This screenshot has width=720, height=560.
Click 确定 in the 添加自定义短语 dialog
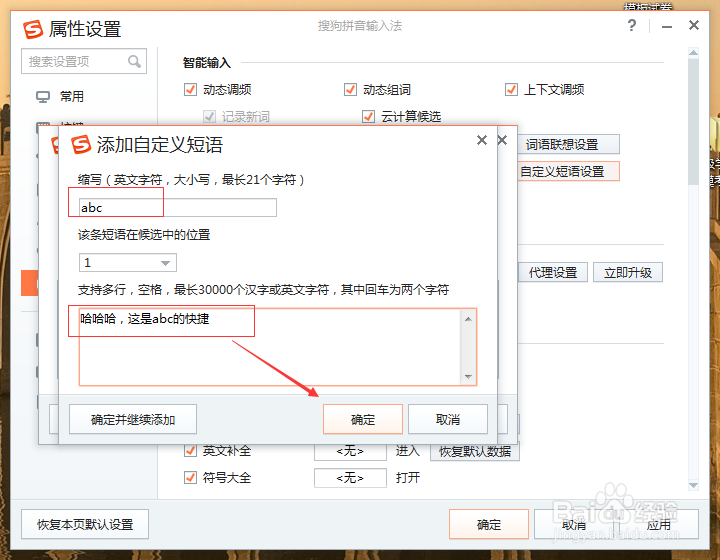point(363,419)
